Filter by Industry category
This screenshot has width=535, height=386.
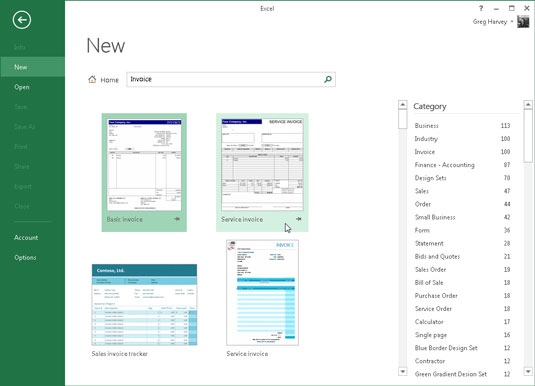click(462, 139)
